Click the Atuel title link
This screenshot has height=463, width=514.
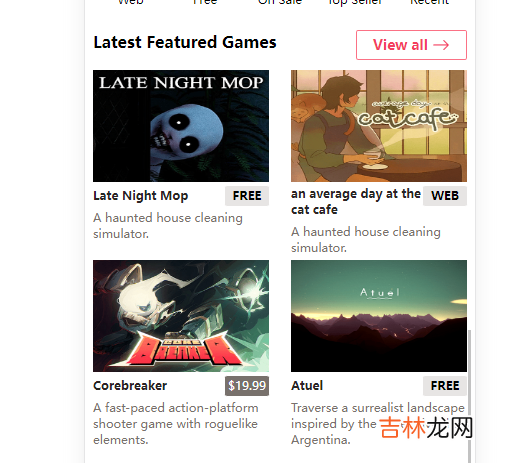coord(307,386)
